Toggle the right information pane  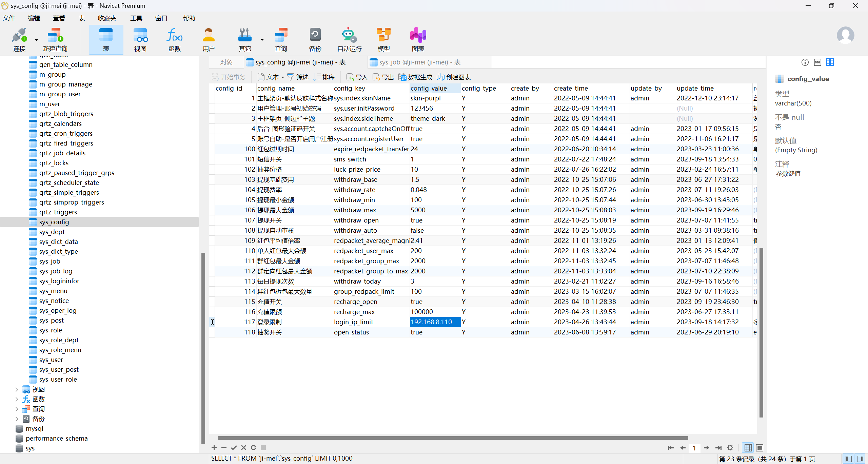[860, 459]
